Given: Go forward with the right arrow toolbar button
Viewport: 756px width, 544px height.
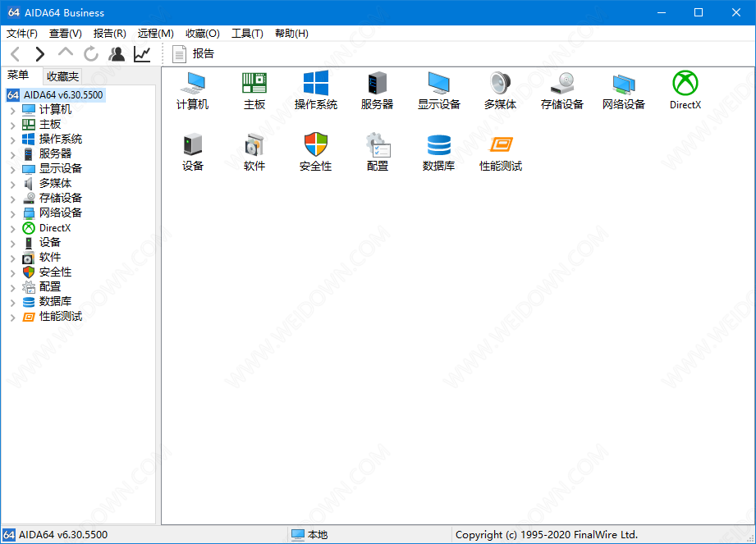Looking at the screenshot, I should tap(40, 54).
